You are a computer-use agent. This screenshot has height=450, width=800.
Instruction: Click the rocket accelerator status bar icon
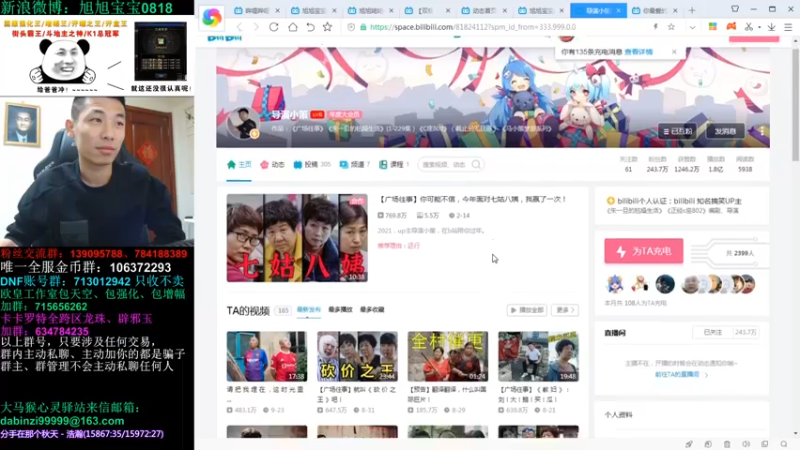coord(689,444)
